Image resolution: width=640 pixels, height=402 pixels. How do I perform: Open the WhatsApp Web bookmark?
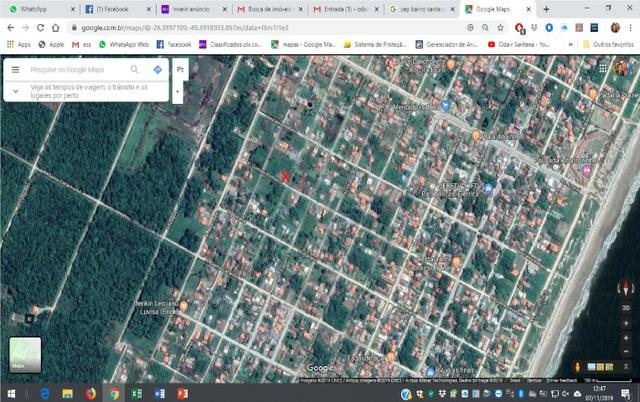point(124,44)
